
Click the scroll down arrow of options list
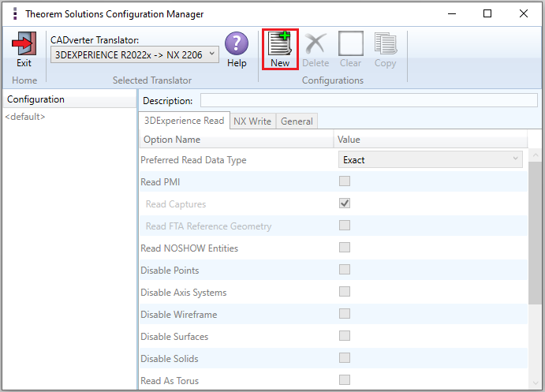pyautogui.click(x=536, y=383)
